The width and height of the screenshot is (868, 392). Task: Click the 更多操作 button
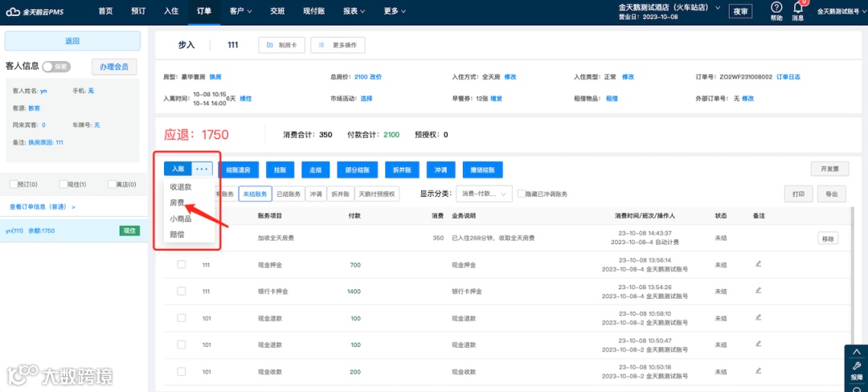pyautogui.click(x=338, y=45)
